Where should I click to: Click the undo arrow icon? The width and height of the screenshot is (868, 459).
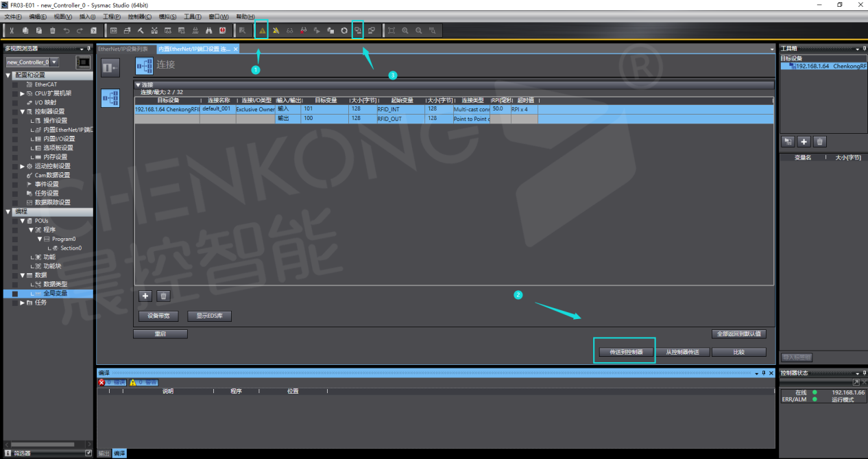[67, 30]
